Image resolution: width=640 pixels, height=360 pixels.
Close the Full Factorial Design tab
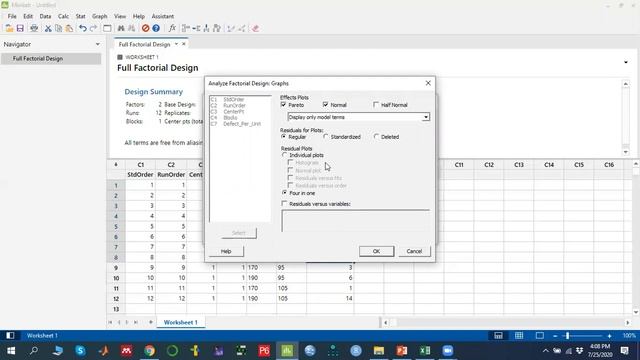pyautogui.click(x=184, y=44)
